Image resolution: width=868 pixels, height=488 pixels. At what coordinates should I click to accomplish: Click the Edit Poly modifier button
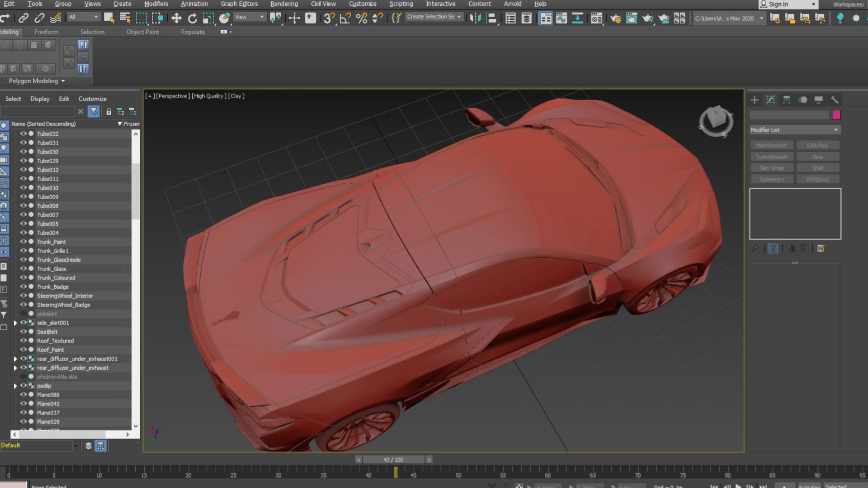coord(817,145)
